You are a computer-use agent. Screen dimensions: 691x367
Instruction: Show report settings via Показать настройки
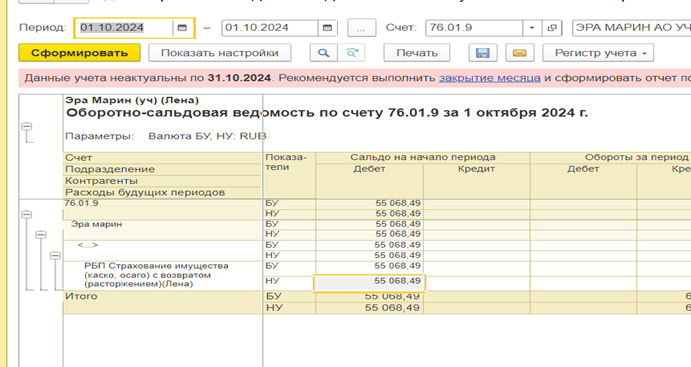tap(219, 53)
